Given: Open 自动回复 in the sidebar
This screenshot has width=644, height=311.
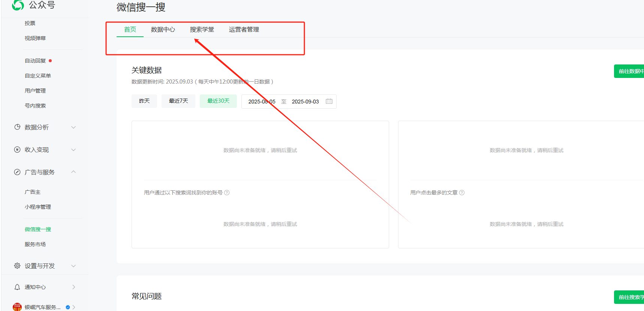Looking at the screenshot, I should pyautogui.click(x=35, y=61).
